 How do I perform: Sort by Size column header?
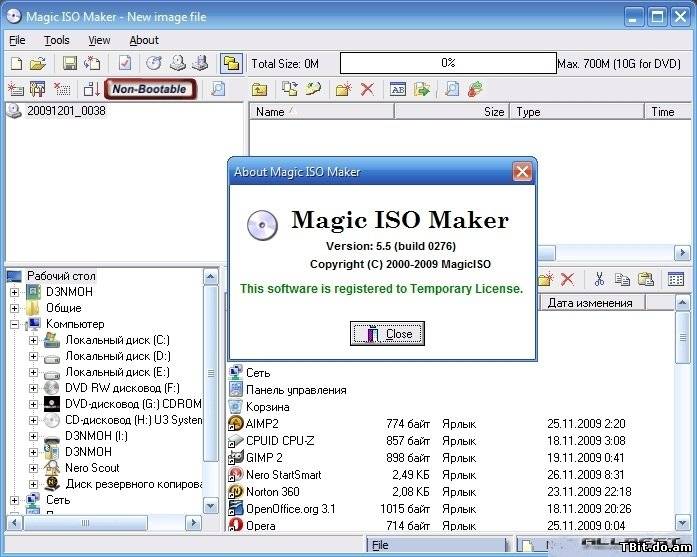(x=452, y=112)
